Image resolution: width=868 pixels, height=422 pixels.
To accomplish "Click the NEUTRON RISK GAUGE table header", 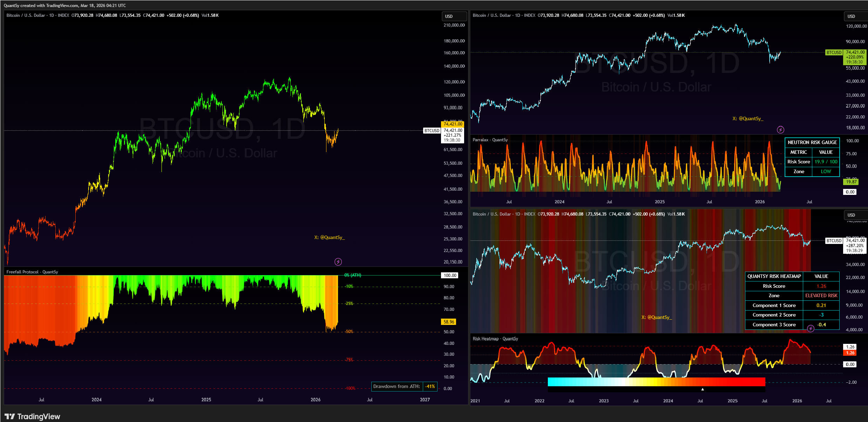I will pyautogui.click(x=812, y=142).
